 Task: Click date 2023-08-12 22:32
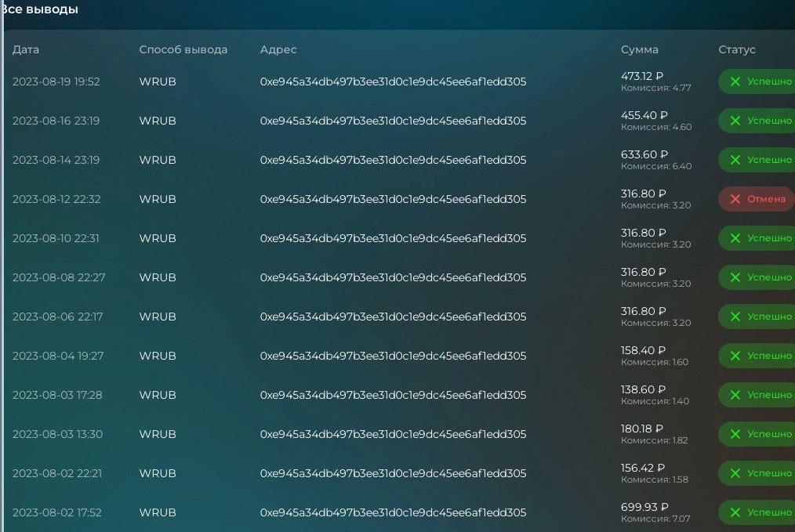click(56, 199)
